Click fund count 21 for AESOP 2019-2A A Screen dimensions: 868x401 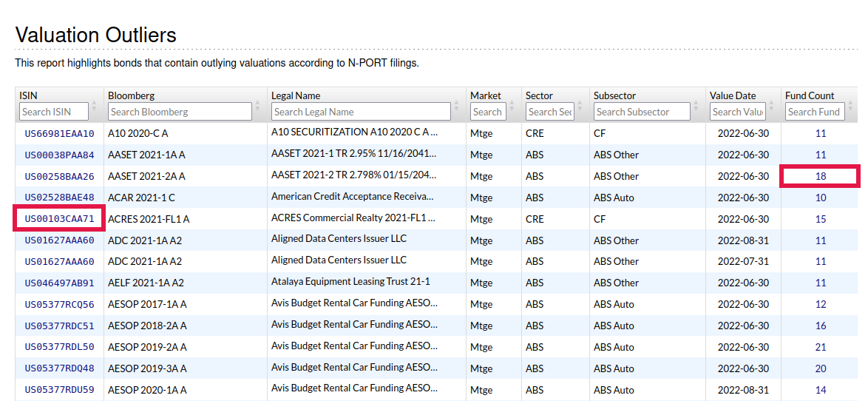821,348
